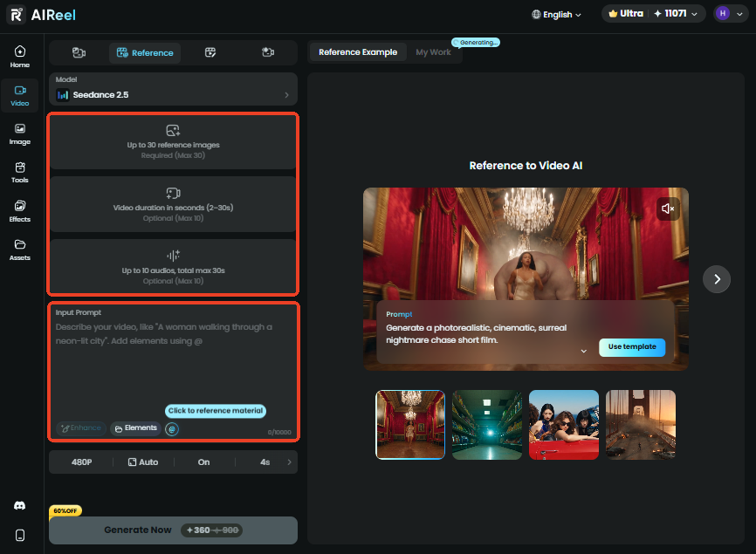Expand the example prompt chevron
This screenshot has height=554, width=756.
point(584,351)
